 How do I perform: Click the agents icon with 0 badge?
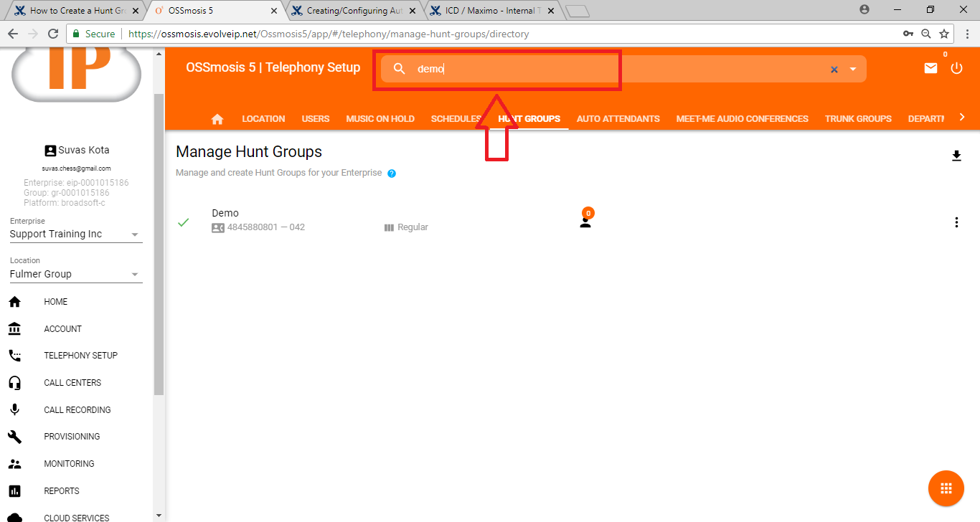585,222
